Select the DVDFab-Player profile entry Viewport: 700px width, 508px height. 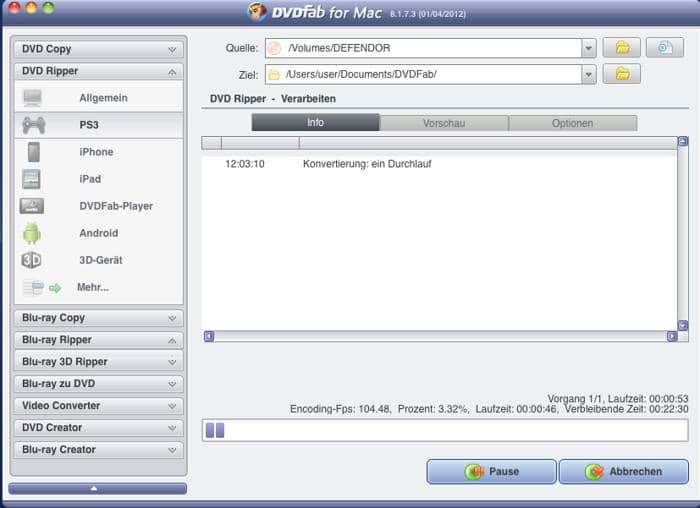[99, 206]
